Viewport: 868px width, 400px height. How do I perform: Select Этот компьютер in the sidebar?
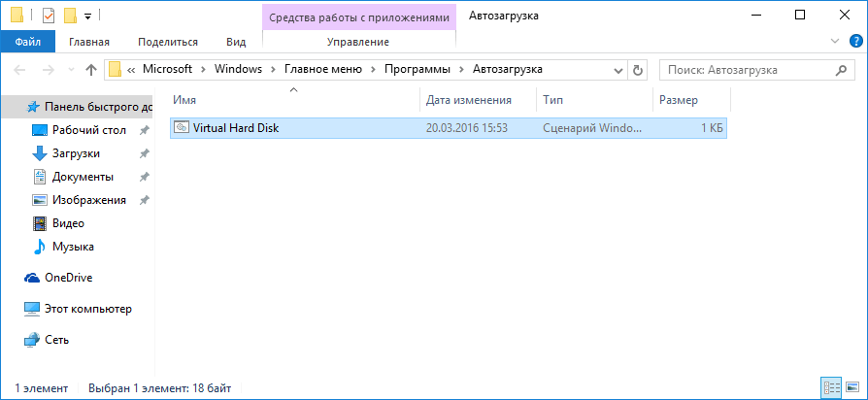coord(87,309)
